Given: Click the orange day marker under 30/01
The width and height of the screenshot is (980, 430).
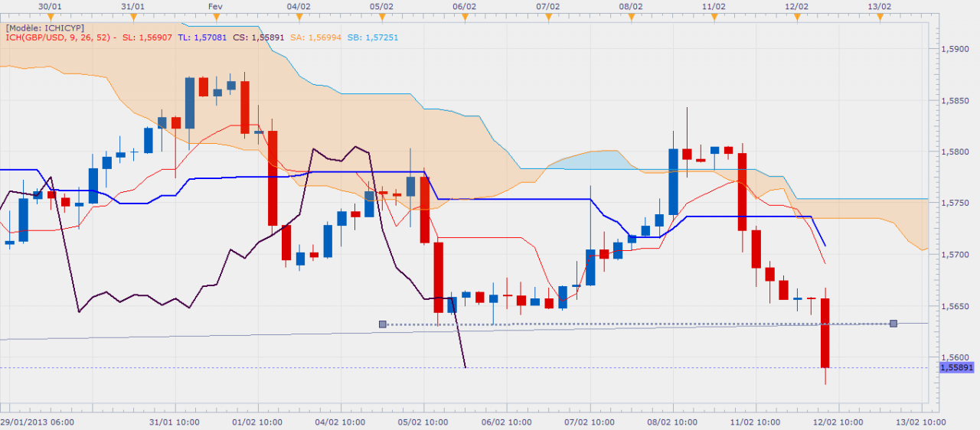Looking at the screenshot, I should [x=51, y=16].
